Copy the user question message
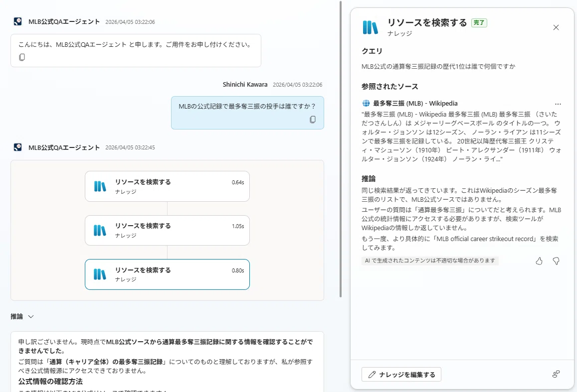Viewport: 577px width, 392px height. (312, 120)
